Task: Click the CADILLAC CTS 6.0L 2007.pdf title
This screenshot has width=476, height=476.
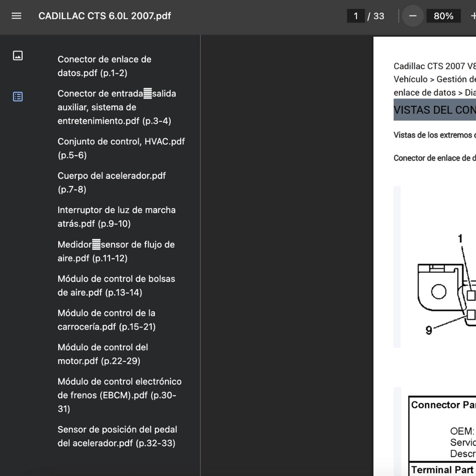Action: (105, 16)
